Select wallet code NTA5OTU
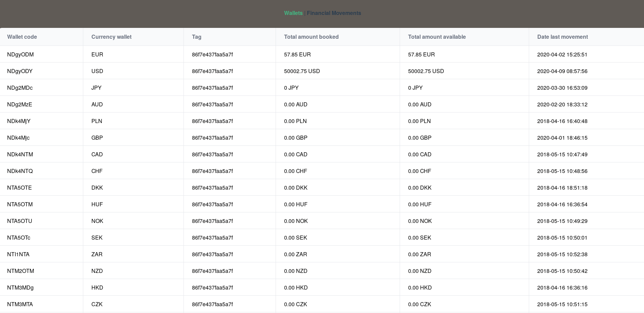The image size is (644, 313). click(19, 221)
